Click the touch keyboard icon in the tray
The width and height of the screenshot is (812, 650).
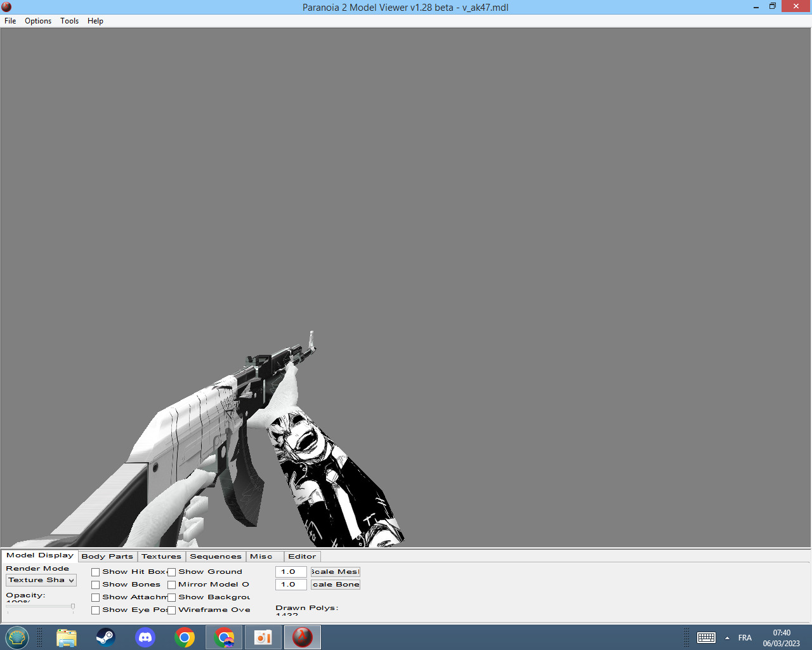(x=706, y=637)
